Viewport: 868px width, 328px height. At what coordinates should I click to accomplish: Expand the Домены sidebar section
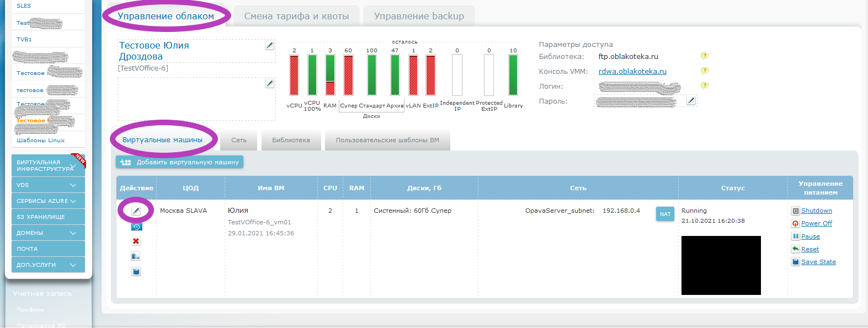pos(73,233)
